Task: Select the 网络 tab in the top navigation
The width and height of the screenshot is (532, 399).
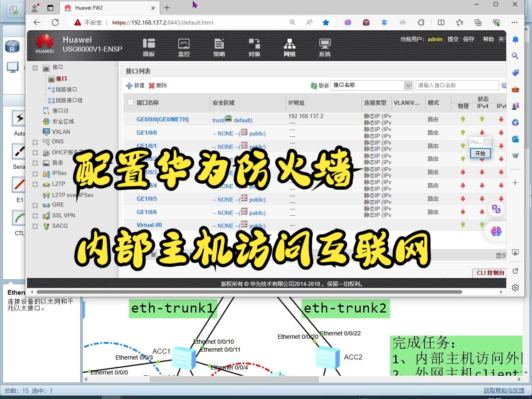Action: [289, 46]
